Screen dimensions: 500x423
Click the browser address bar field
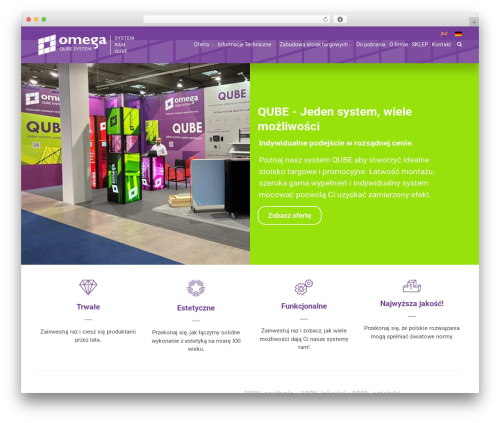(237, 19)
